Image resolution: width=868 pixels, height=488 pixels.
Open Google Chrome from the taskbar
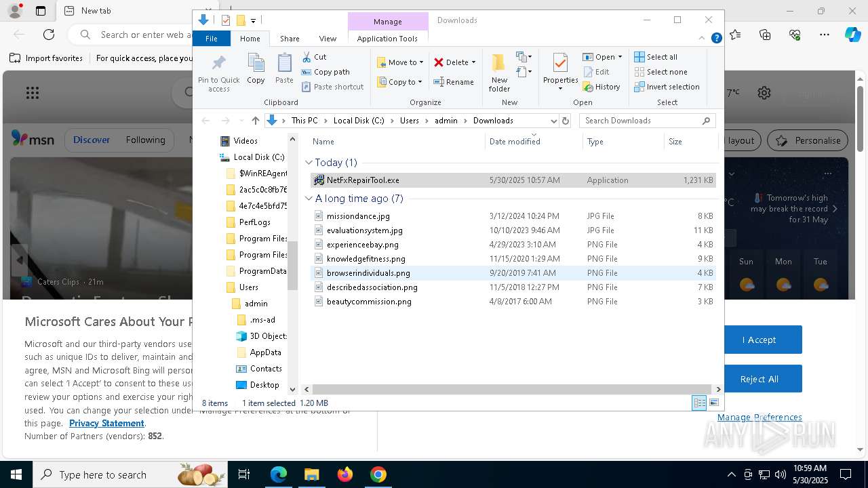(x=378, y=474)
